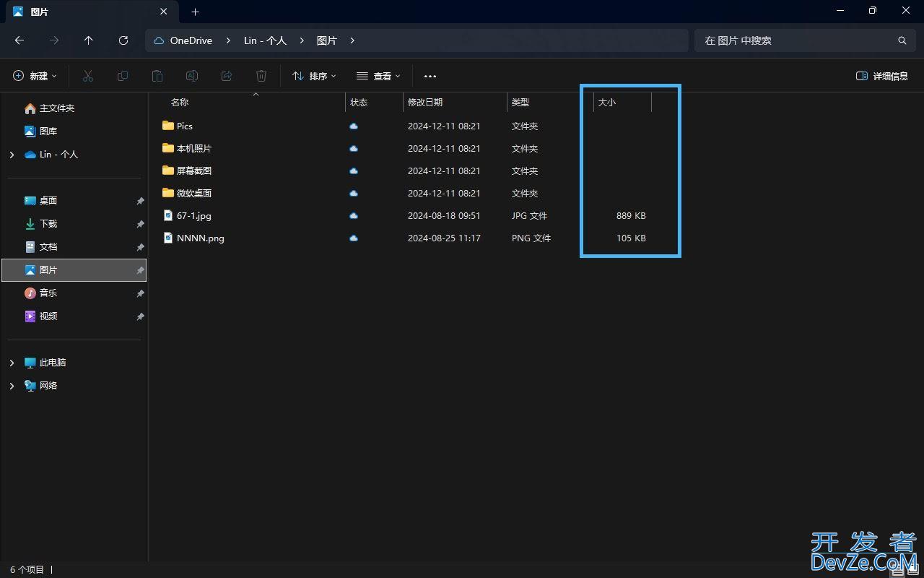Select the NNNN.png file name
Image resolution: width=924 pixels, height=578 pixels.
click(x=201, y=238)
